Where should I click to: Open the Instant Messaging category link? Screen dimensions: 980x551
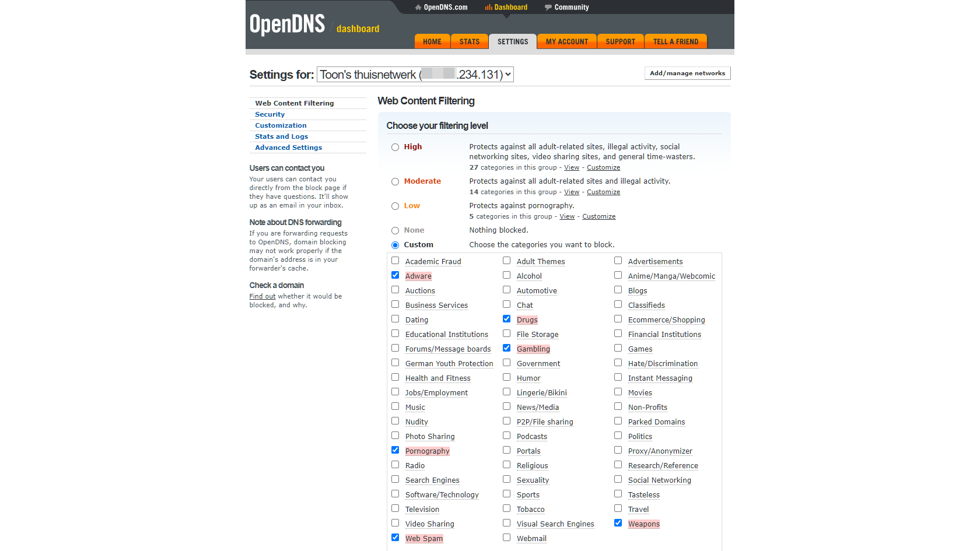(x=660, y=378)
